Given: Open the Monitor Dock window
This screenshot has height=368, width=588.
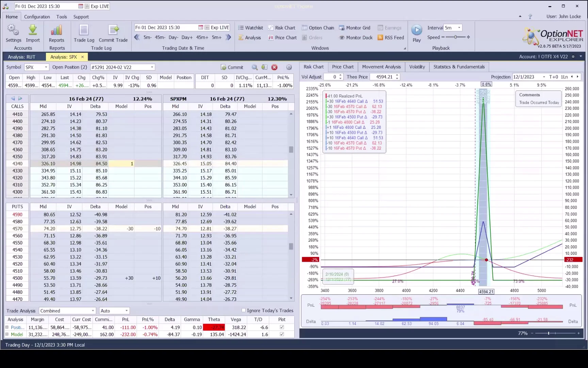Looking at the screenshot, I should pos(356,38).
